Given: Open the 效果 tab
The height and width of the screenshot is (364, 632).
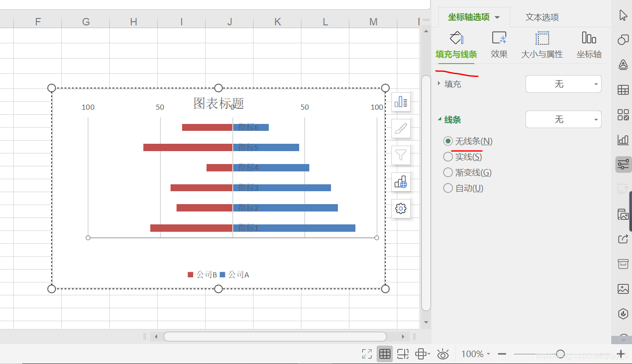Looking at the screenshot, I should click(x=499, y=46).
